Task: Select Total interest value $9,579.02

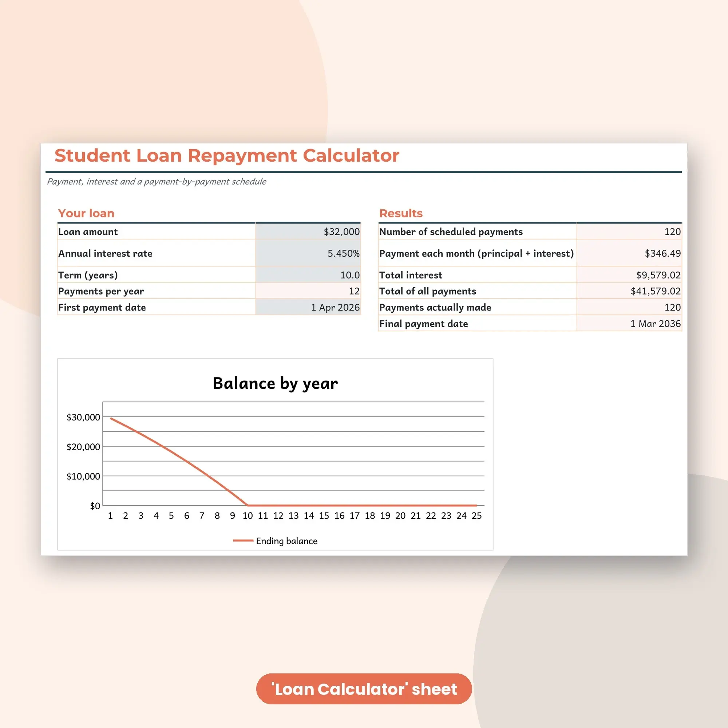Action: (629, 275)
